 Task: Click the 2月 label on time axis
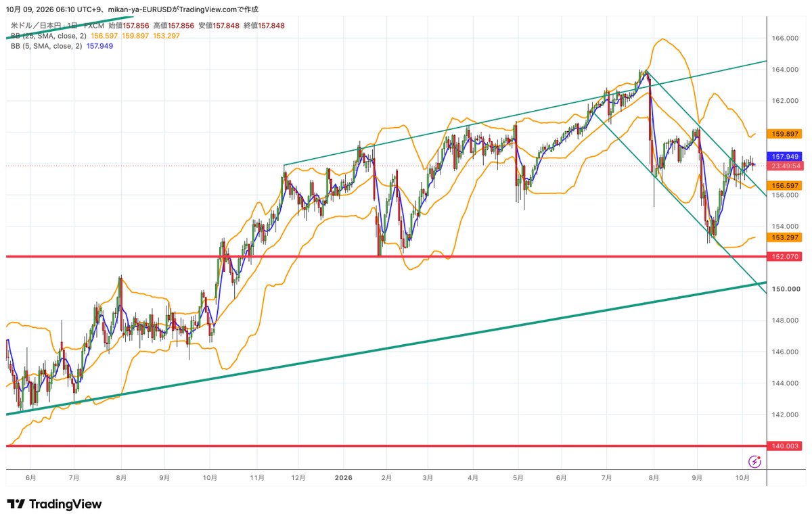coord(386,477)
